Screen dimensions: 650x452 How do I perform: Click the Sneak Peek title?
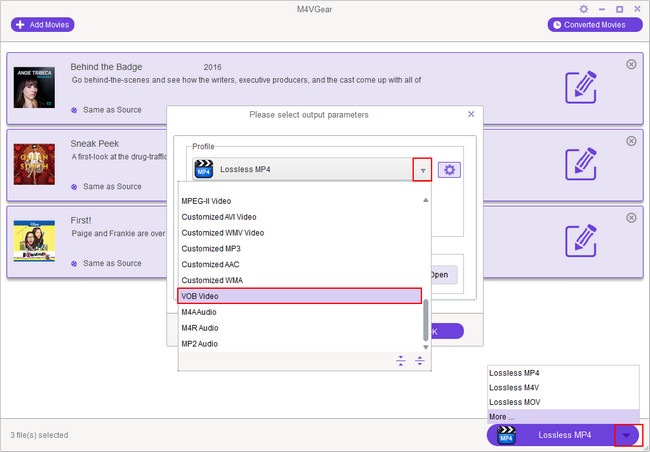pyautogui.click(x=95, y=143)
